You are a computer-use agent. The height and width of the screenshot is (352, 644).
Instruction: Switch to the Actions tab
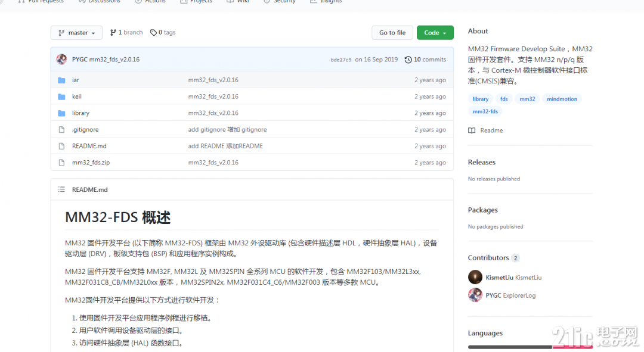point(150,1)
